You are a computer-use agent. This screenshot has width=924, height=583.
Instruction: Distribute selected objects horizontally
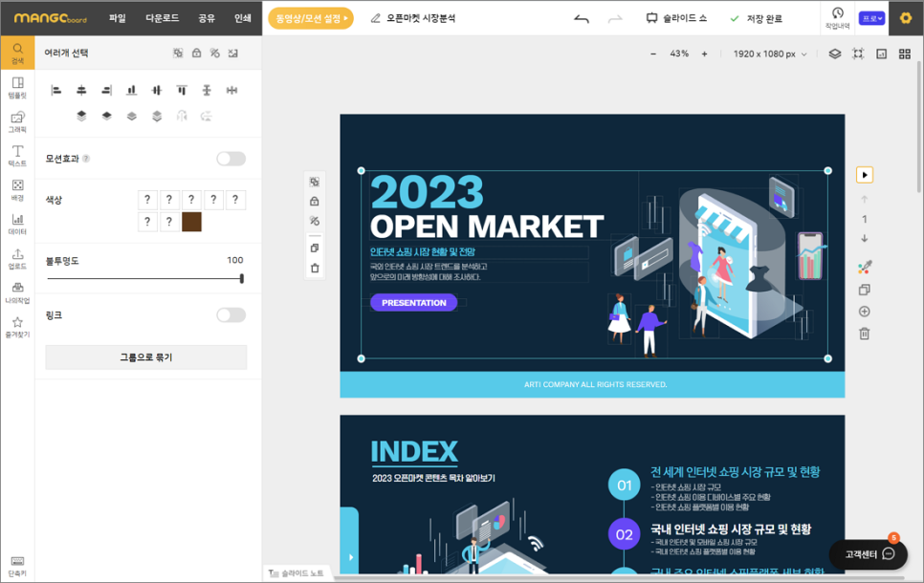point(231,90)
